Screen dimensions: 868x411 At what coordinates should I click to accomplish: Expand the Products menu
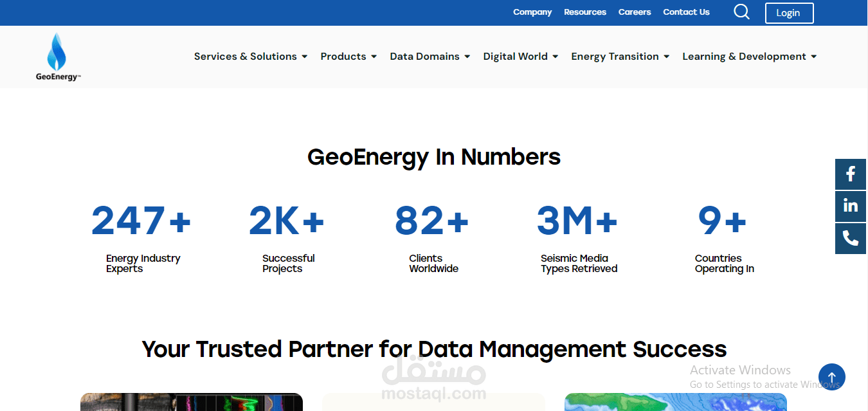click(348, 57)
